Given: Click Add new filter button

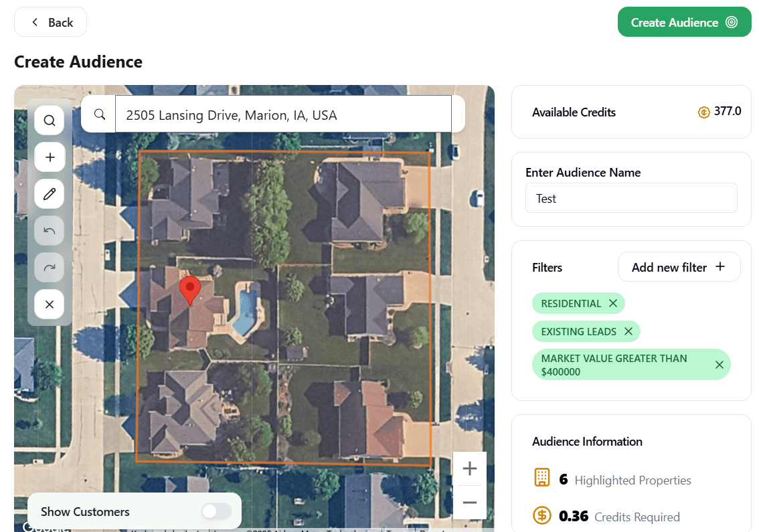Looking at the screenshot, I should click(679, 267).
